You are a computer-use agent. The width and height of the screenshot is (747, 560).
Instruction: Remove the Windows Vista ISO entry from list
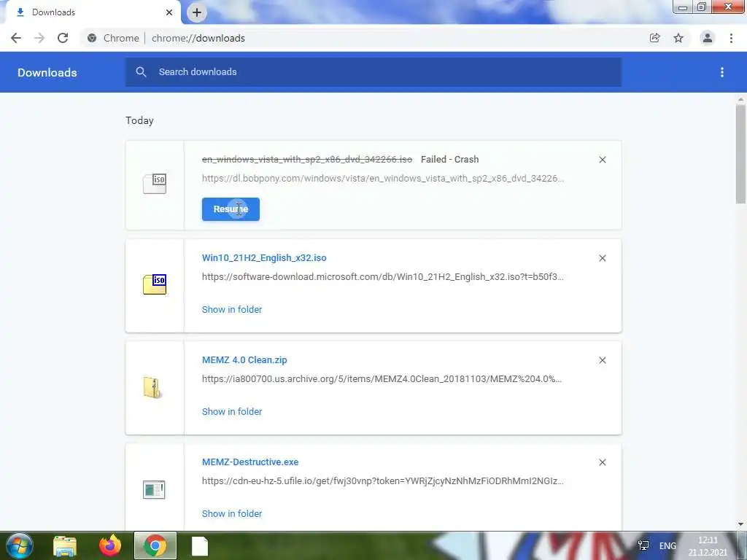[603, 160]
